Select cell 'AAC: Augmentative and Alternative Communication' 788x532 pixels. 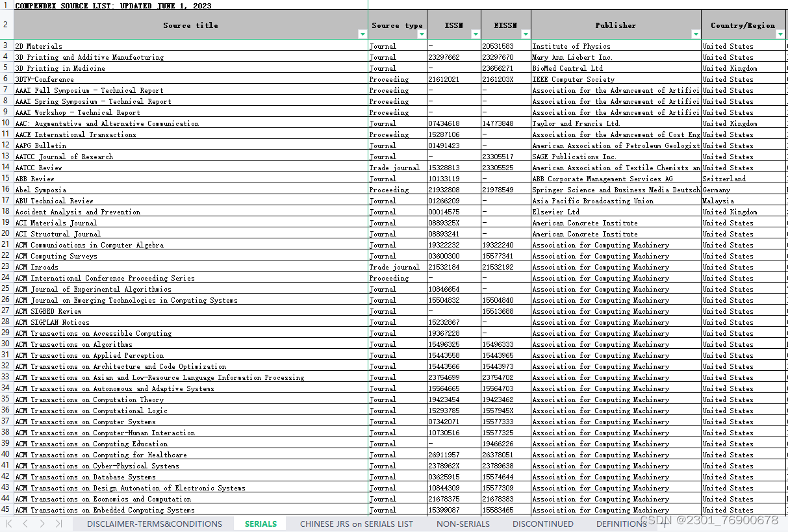191,123
